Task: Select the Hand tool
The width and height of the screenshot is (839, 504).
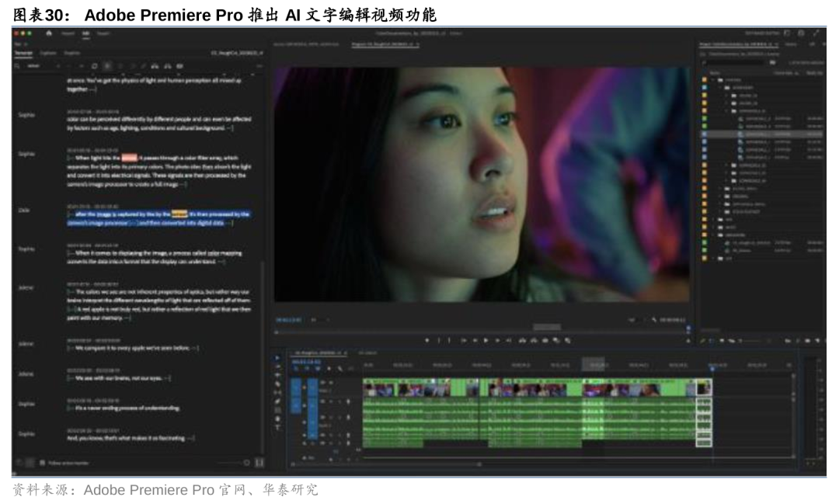Action: [x=277, y=419]
